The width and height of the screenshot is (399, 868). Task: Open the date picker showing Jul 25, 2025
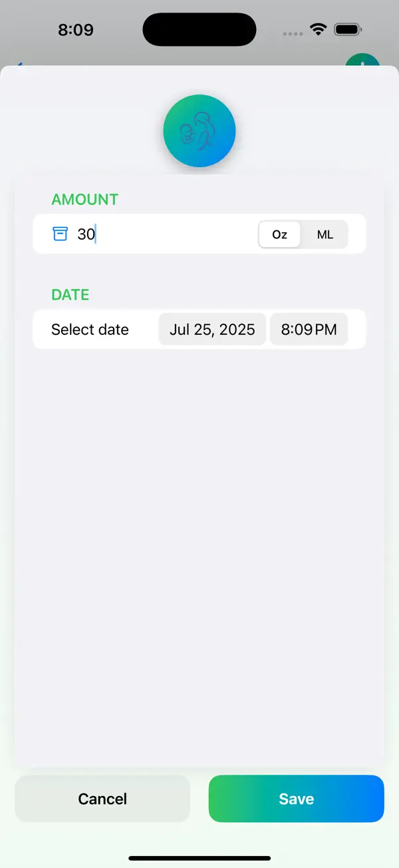tap(212, 329)
